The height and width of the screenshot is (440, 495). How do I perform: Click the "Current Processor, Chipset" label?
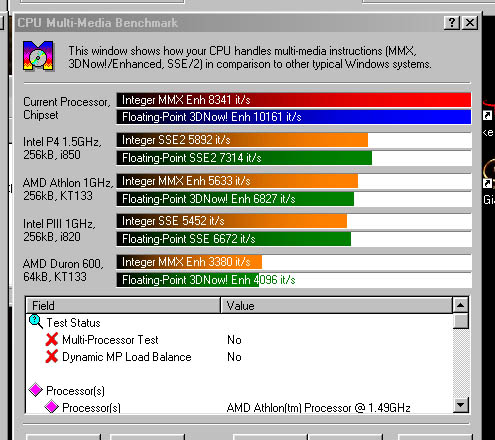pos(67,108)
